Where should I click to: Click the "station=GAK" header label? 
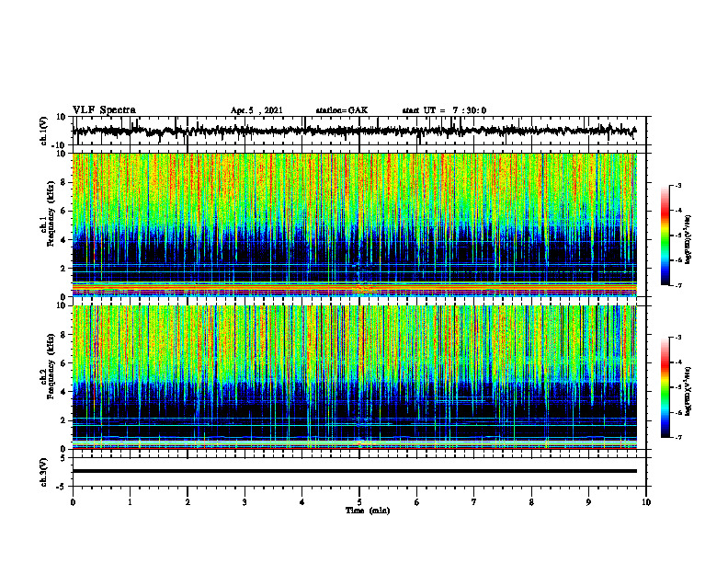click(x=342, y=110)
